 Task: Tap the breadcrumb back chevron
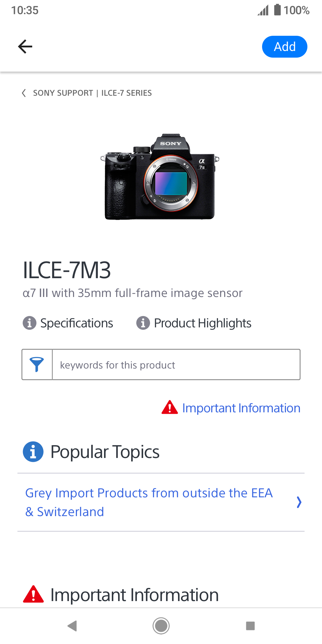pos(24,93)
